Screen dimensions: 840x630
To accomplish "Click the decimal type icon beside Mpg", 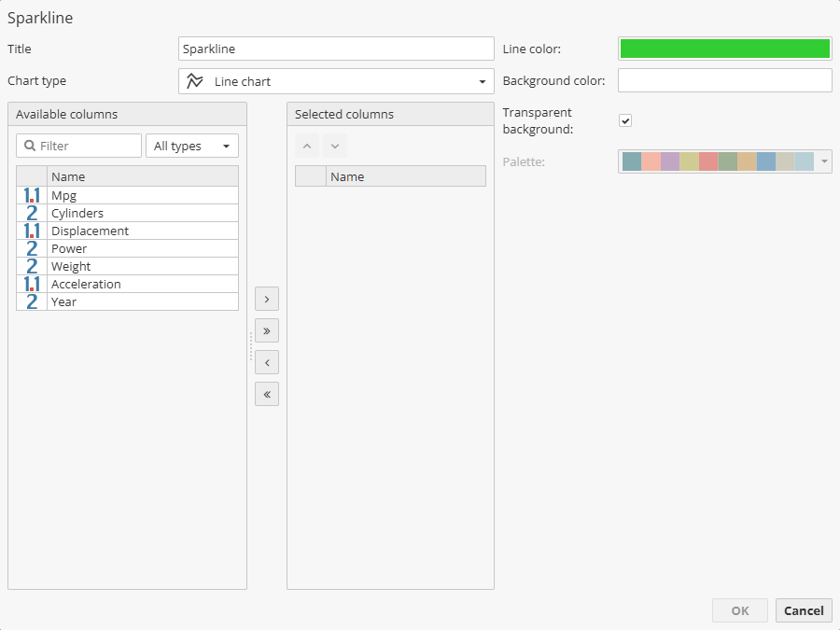I will (31, 195).
